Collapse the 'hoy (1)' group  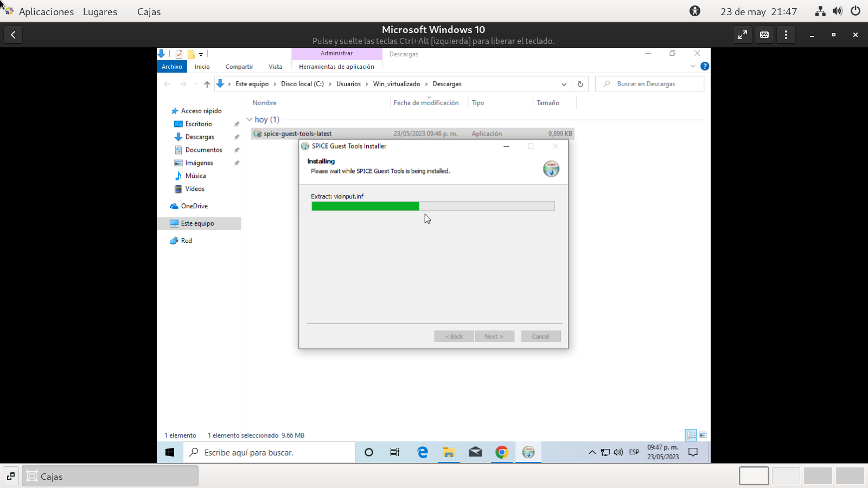pos(250,119)
